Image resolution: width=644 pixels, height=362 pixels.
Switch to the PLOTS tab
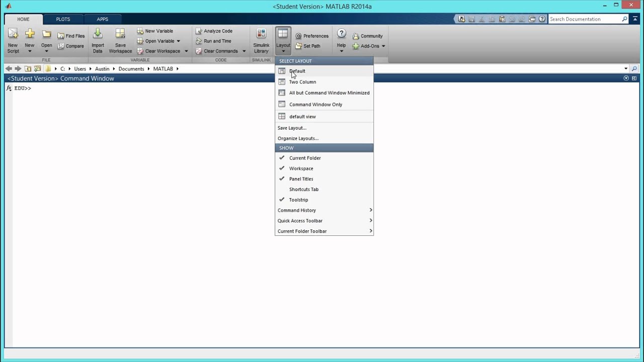pos(63,19)
